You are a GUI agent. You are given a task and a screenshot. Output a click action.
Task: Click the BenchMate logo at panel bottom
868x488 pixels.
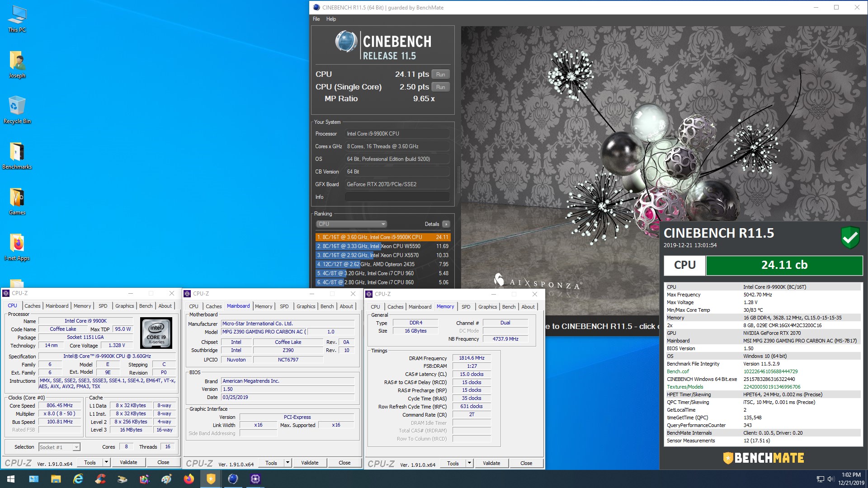pos(763,458)
